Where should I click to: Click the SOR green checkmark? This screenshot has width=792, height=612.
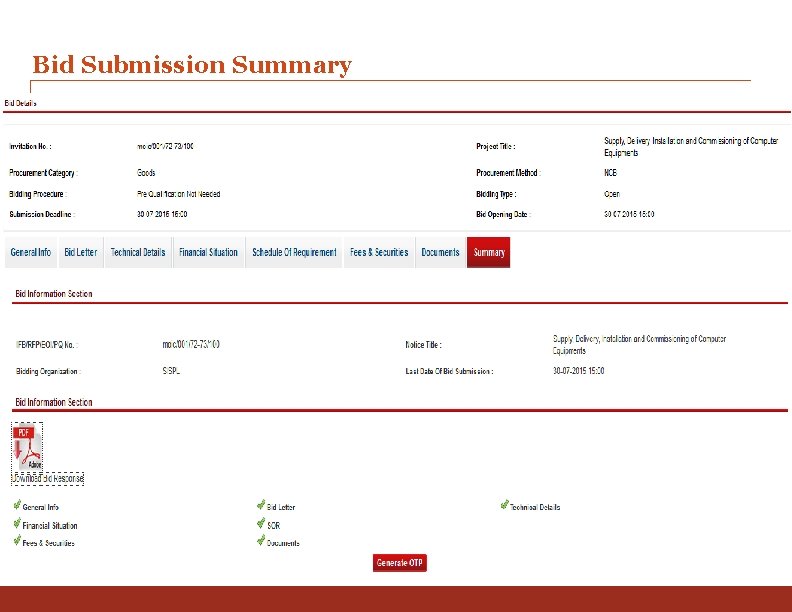(x=261, y=524)
